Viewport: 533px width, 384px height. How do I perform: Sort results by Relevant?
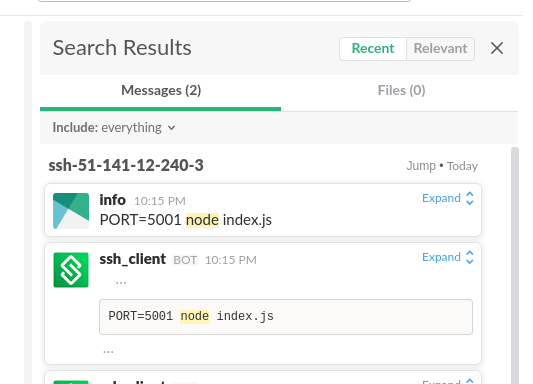[440, 49]
